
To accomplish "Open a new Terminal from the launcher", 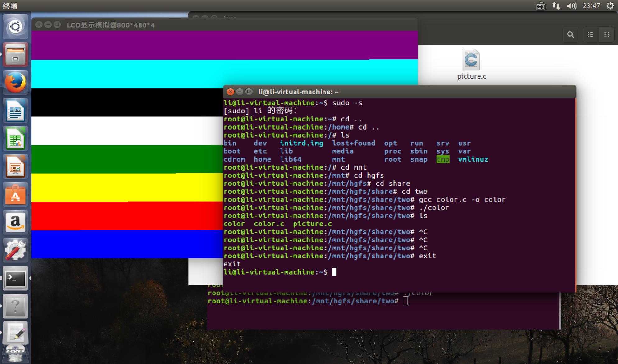I will click(16, 279).
